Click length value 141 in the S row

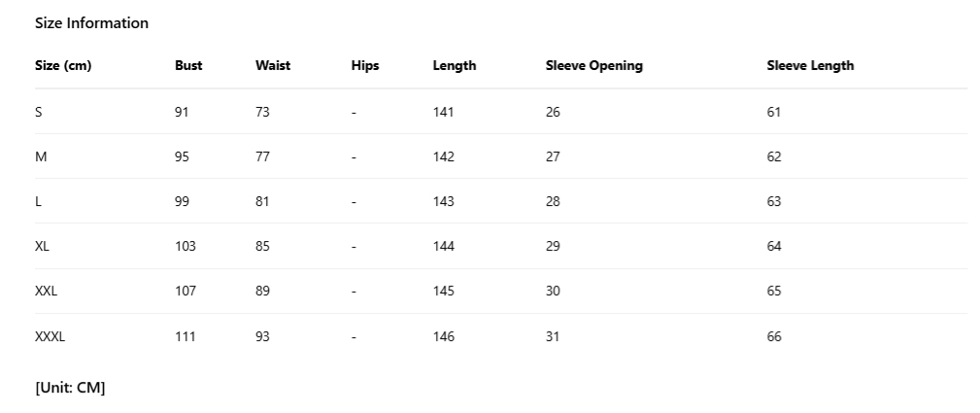(444, 112)
